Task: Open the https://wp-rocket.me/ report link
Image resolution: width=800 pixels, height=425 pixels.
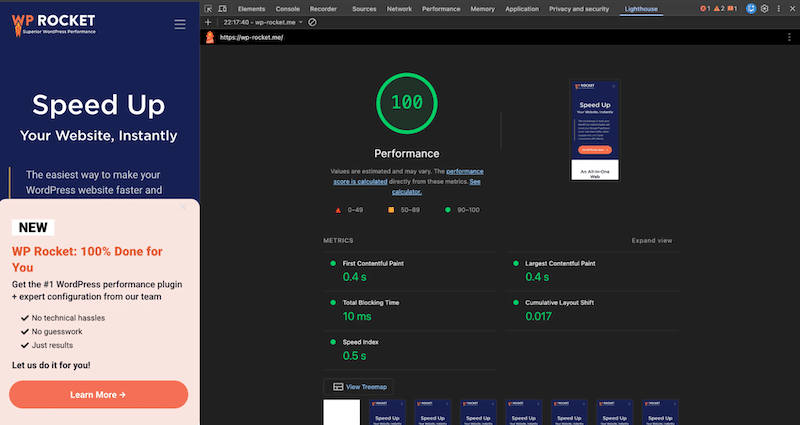Action: pyautogui.click(x=252, y=37)
